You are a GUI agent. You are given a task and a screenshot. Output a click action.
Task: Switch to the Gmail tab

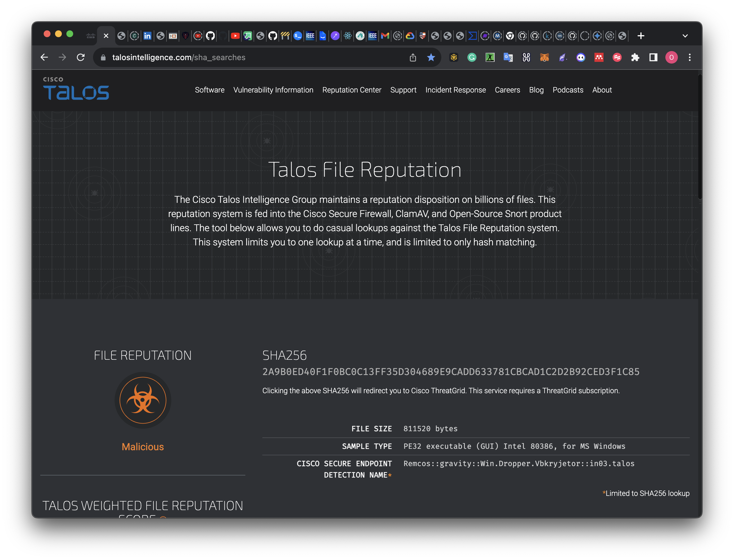pos(385,36)
